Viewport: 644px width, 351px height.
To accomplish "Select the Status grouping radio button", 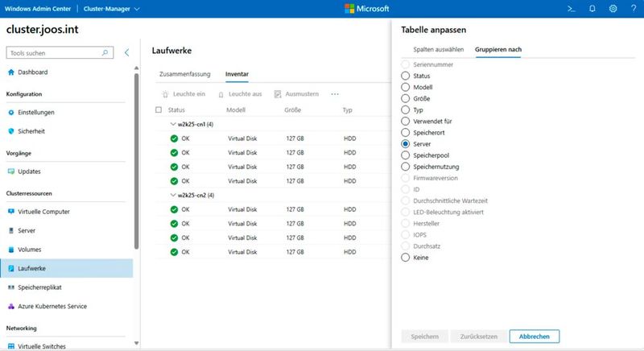I will tap(406, 76).
